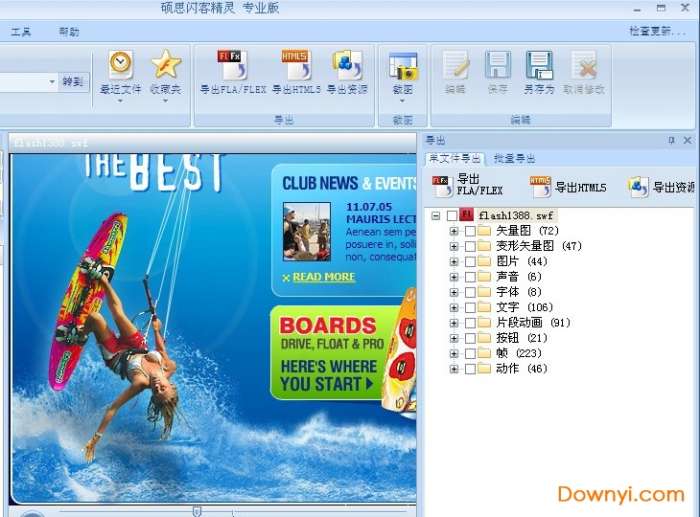Viewport: 700px width, 517px height.
Task: Click the 声音 folder icon
Action: [484, 277]
